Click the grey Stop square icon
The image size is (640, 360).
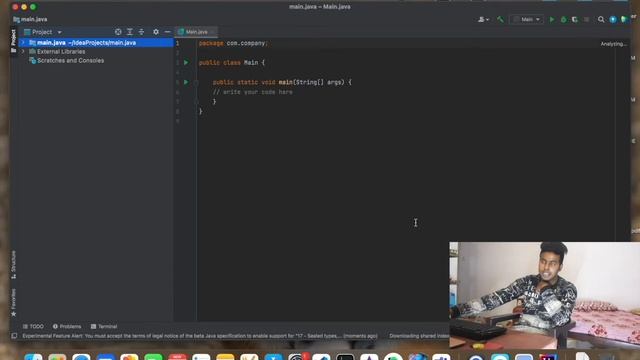click(587, 19)
